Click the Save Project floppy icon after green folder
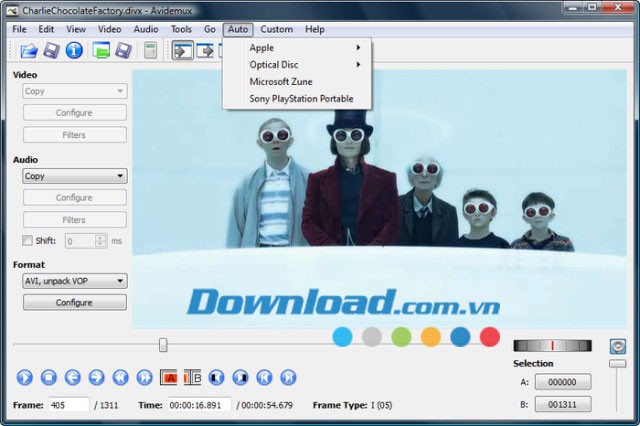Image resolution: width=640 pixels, height=426 pixels. [x=123, y=51]
